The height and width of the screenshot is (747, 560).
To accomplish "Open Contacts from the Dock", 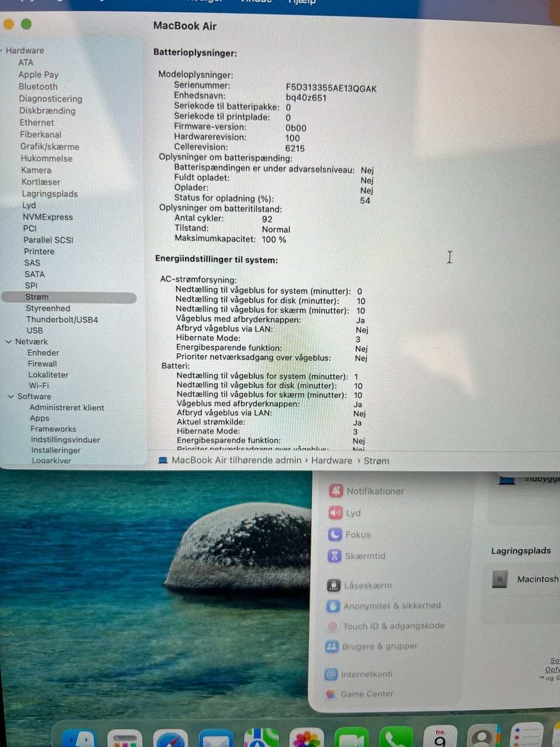I will (x=484, y=736).
